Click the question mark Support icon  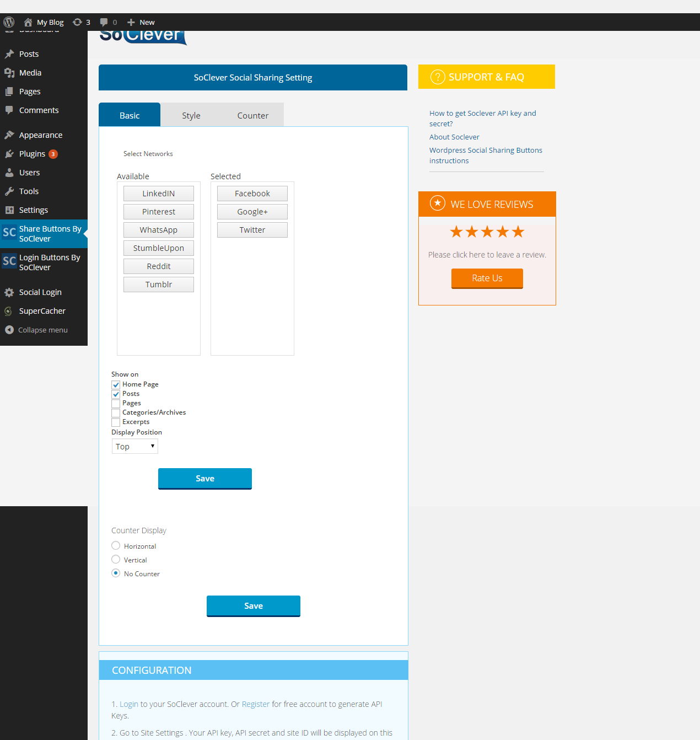(x=438, y=77)
